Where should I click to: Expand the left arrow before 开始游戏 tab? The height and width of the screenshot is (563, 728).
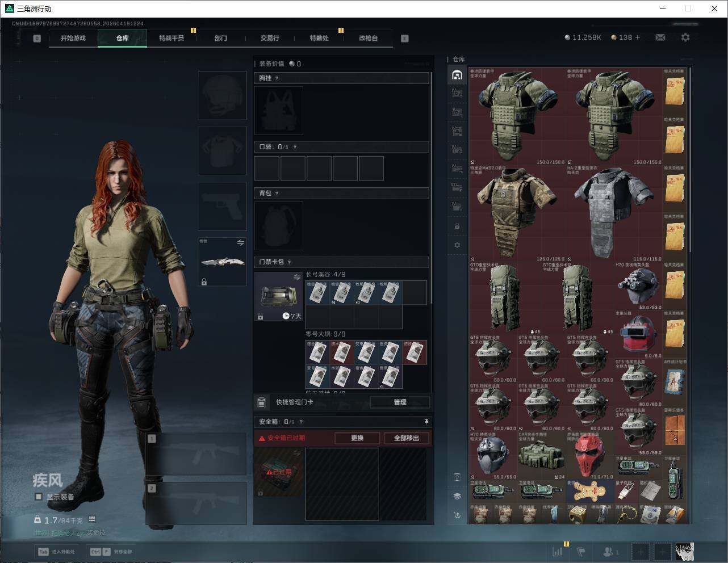point(37,39)
